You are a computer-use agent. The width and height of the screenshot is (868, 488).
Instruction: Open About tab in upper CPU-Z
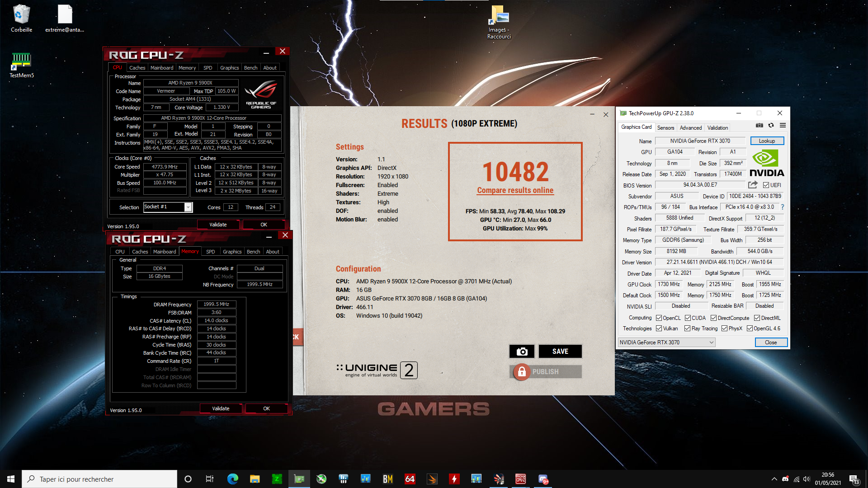[x=269, y=68]
